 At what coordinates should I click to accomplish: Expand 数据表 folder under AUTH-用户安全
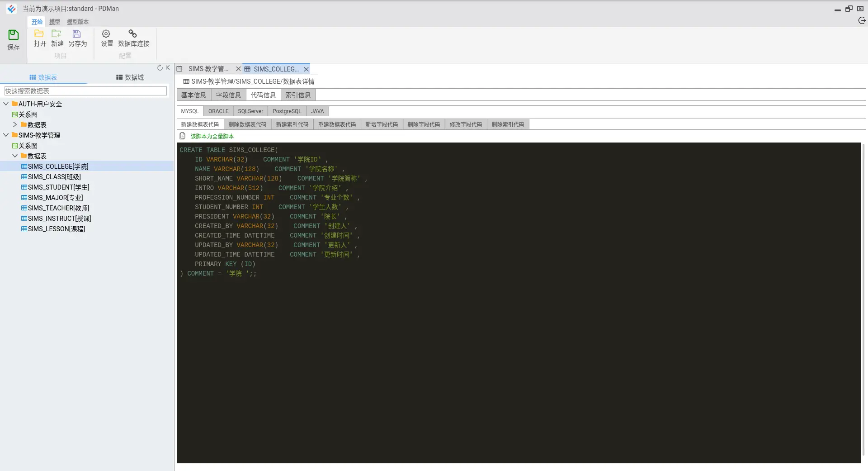[15, 124]
